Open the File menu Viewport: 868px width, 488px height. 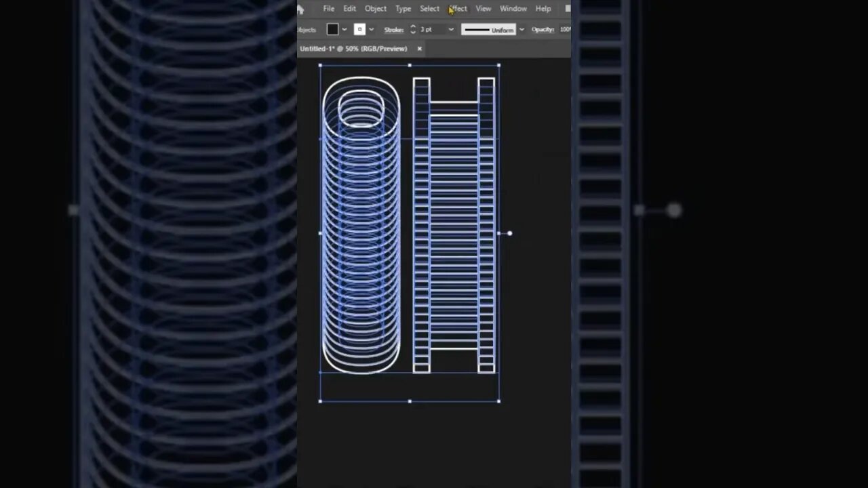click(328, 9)
